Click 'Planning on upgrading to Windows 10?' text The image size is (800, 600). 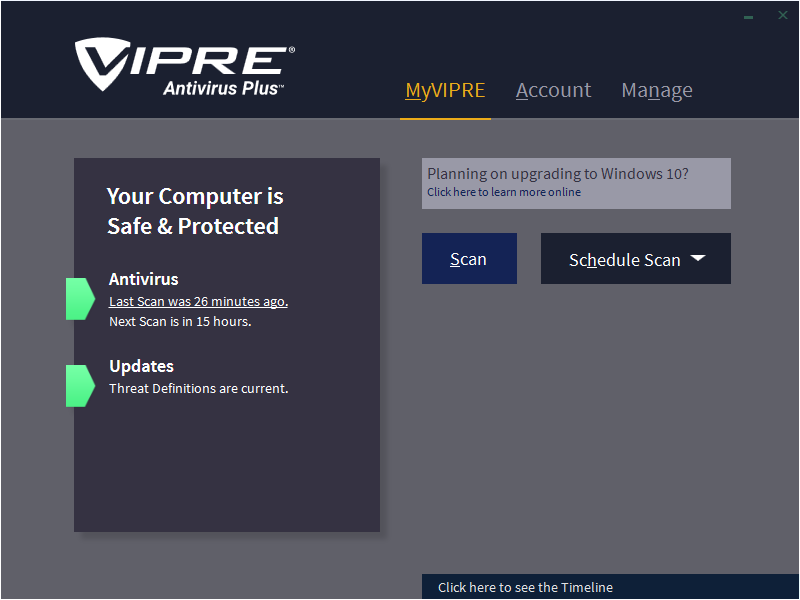click(558, 174)
